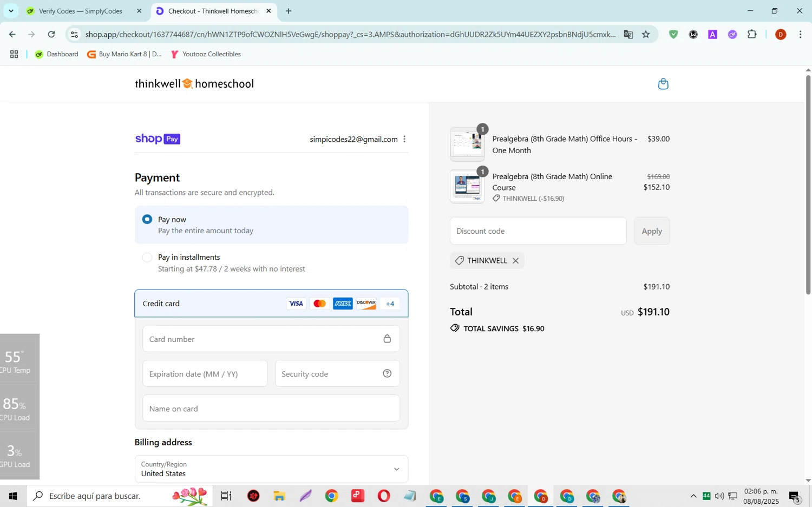This screenshot has height=507, width=812.
Task: Select Pay in installments radio option
Action: pyautogui.click(x=147, y=258)
